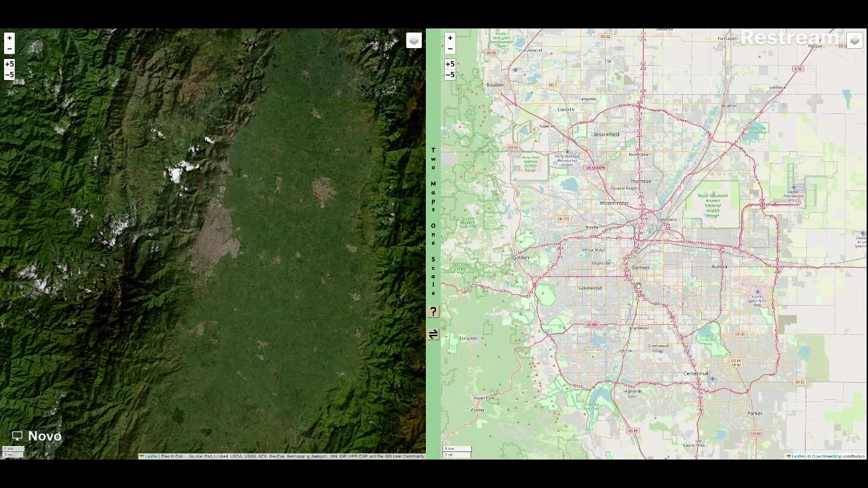Screen dimensions: 868x488
Task: Click the Rocky Mountain Arsenal Wildlife Refuge label
Action: click(712, 205)
